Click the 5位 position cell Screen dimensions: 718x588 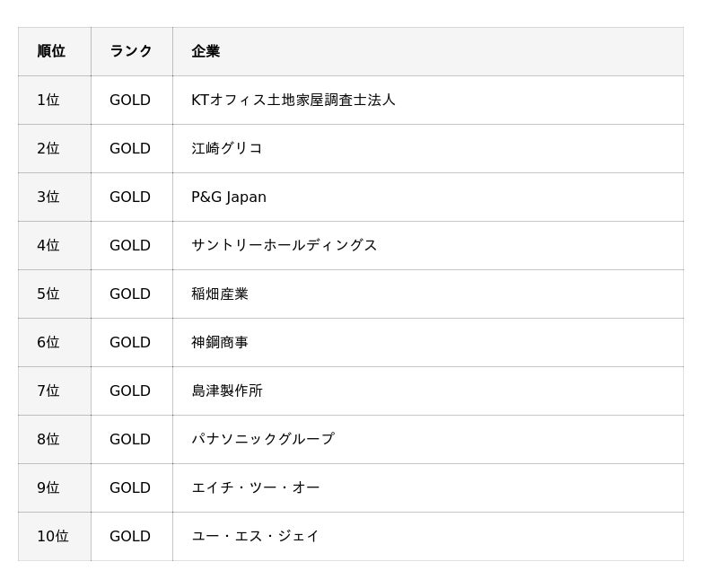coord(48,294)
